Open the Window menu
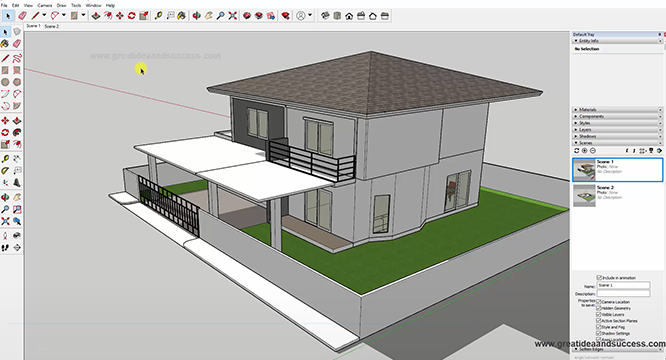The height and width of the screenshot is (360, 666). coord(93,6)
